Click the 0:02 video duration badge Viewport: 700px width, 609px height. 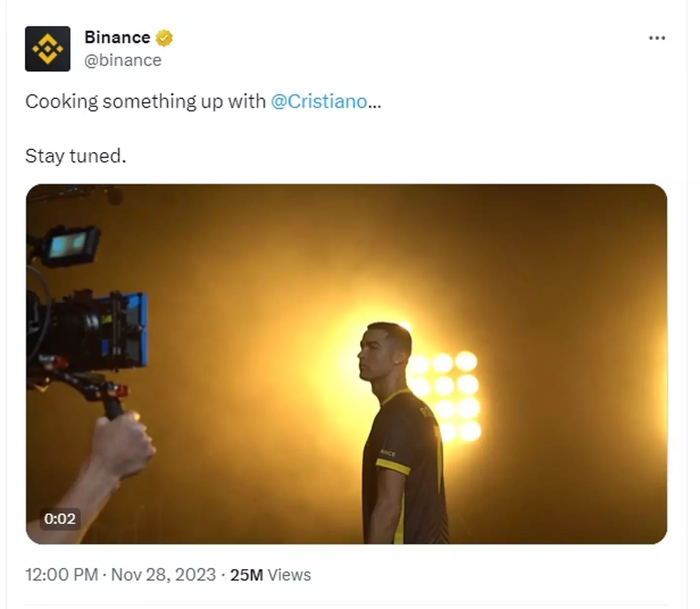click(x=60, y=519)
